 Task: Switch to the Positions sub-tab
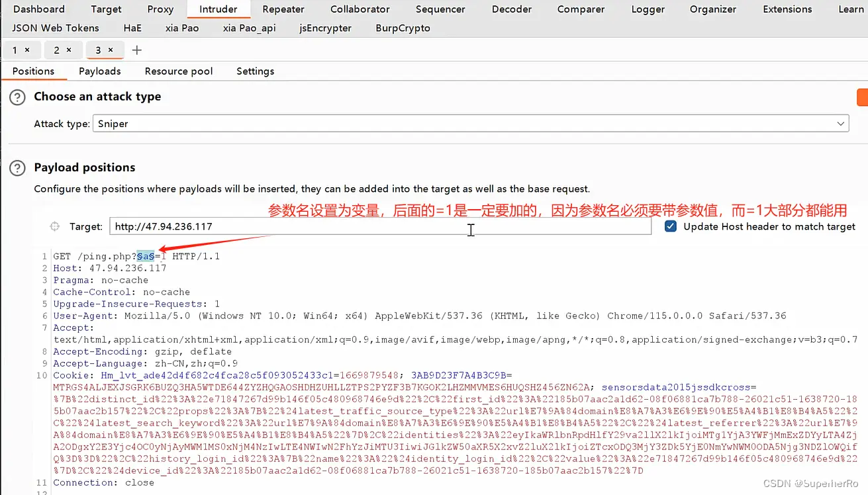[33, 71]
